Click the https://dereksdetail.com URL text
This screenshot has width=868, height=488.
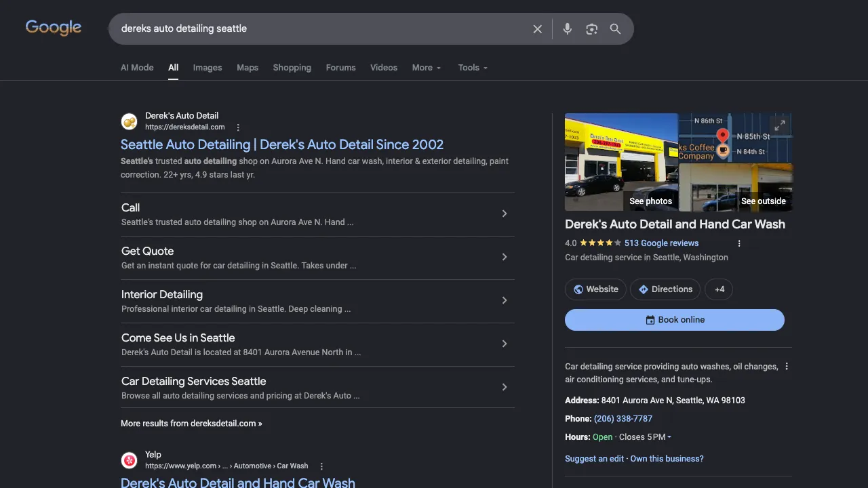tap(185, 127)
